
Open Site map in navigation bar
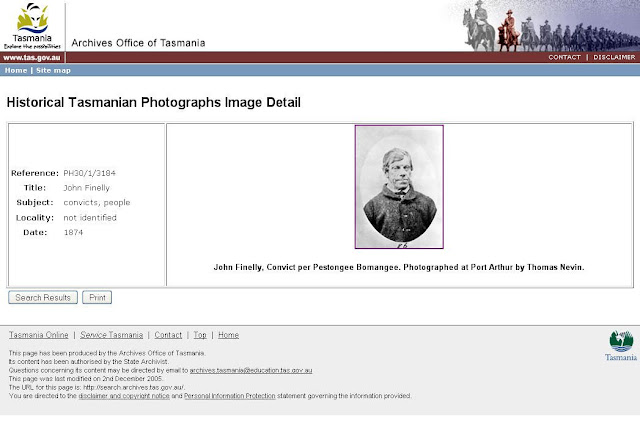coord(53,70)
